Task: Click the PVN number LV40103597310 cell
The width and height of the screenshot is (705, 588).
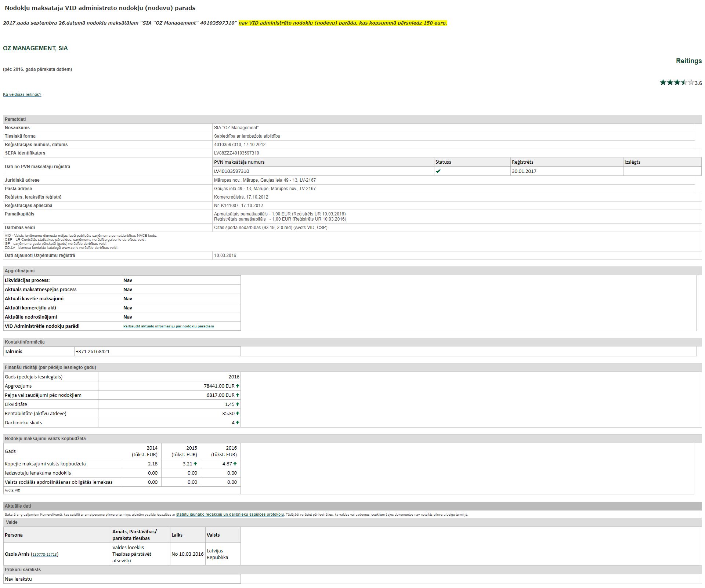Action: (x=231, y=171)
